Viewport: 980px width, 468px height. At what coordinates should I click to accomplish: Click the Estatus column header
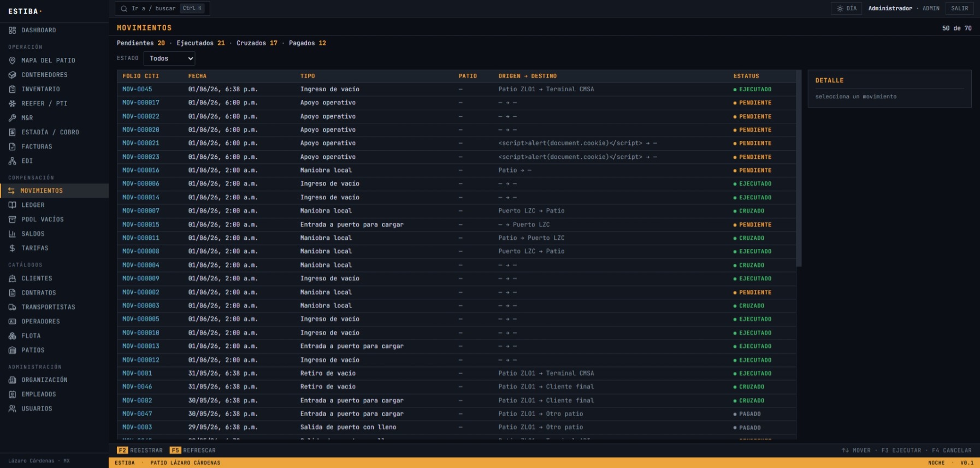[746, 76]
